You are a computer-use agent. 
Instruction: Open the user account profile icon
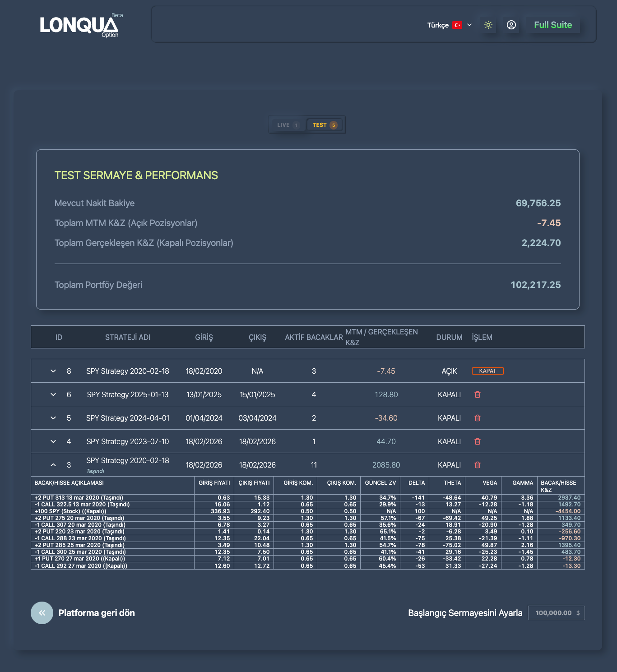[x=511, y=25]
